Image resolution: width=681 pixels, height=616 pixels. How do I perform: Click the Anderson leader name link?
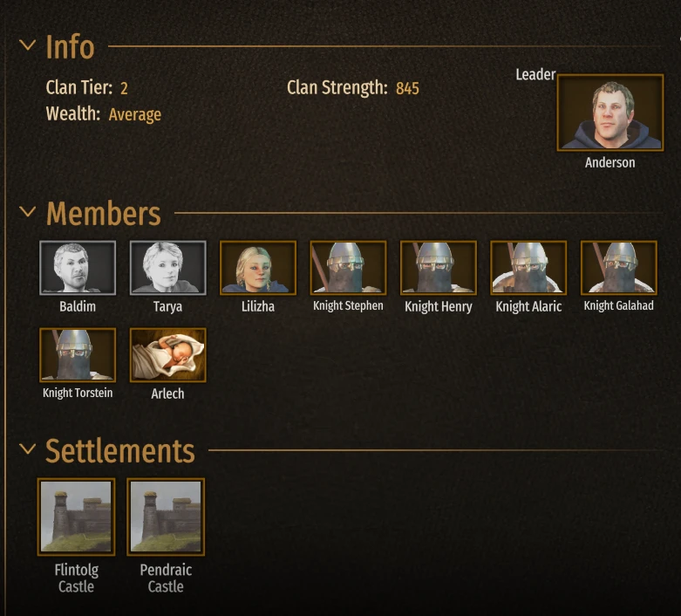[609, 162]
